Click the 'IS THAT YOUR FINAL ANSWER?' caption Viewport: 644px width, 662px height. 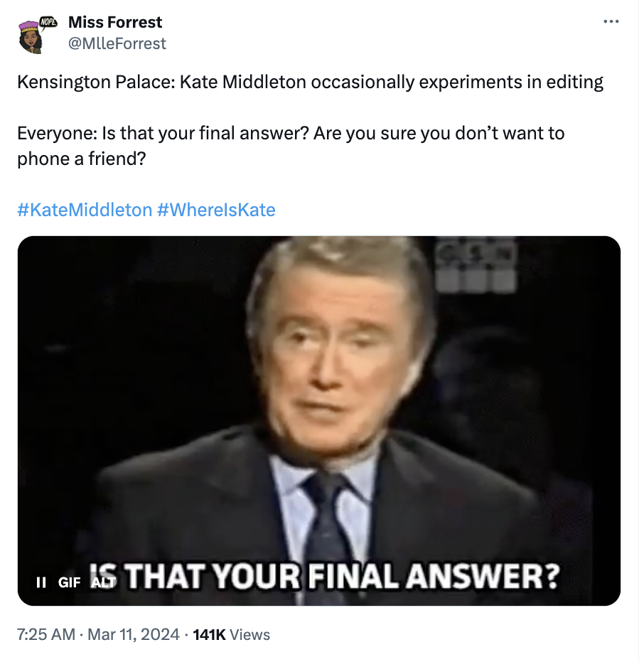pyautogui.click(x=325, y=576)
